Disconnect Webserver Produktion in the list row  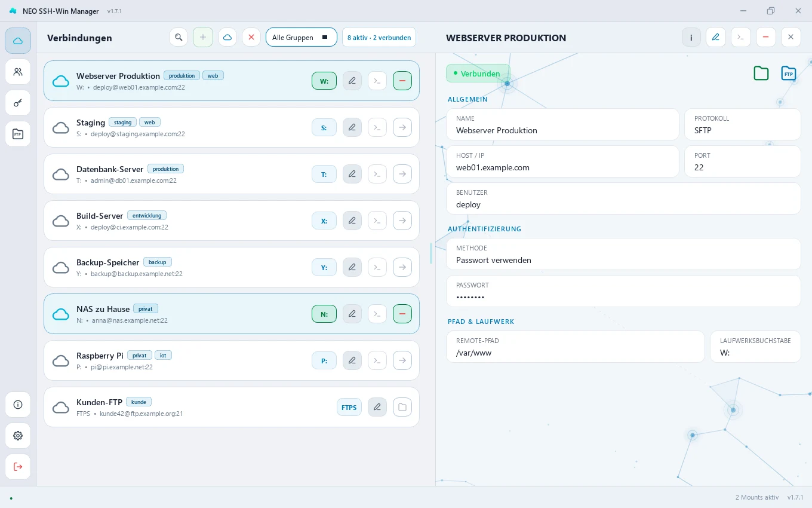tap(402, 81)
